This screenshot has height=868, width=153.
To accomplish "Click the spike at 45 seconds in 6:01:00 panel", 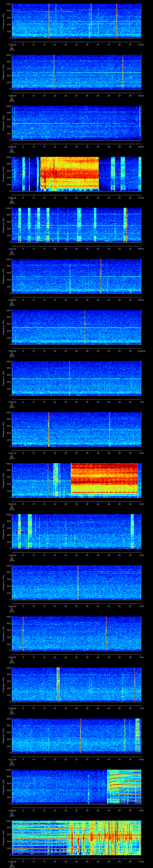I will [x=109, y=429].
